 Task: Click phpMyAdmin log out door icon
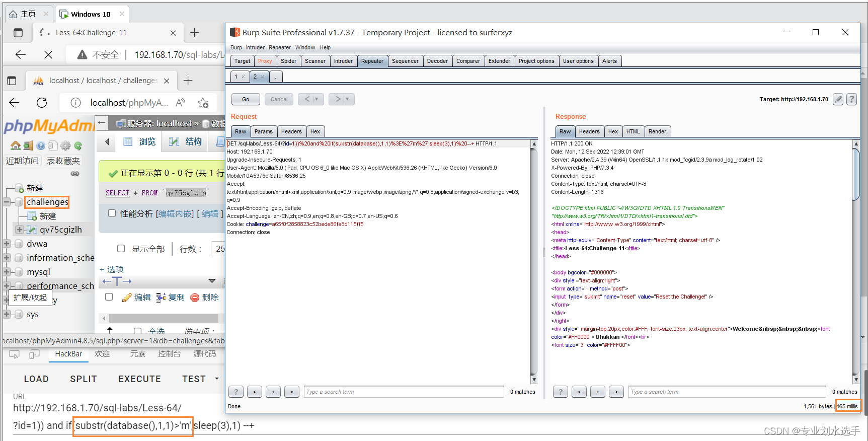[28, 146]
